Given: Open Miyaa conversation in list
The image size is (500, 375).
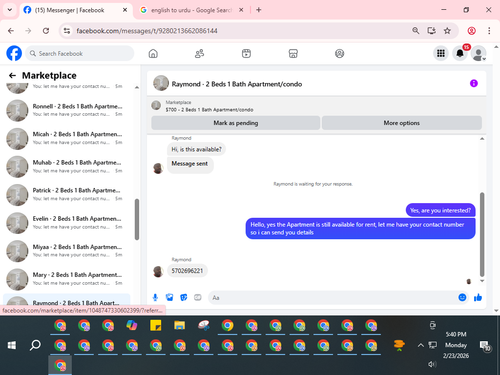Looking at the screenshot, I should click(68, 251).
